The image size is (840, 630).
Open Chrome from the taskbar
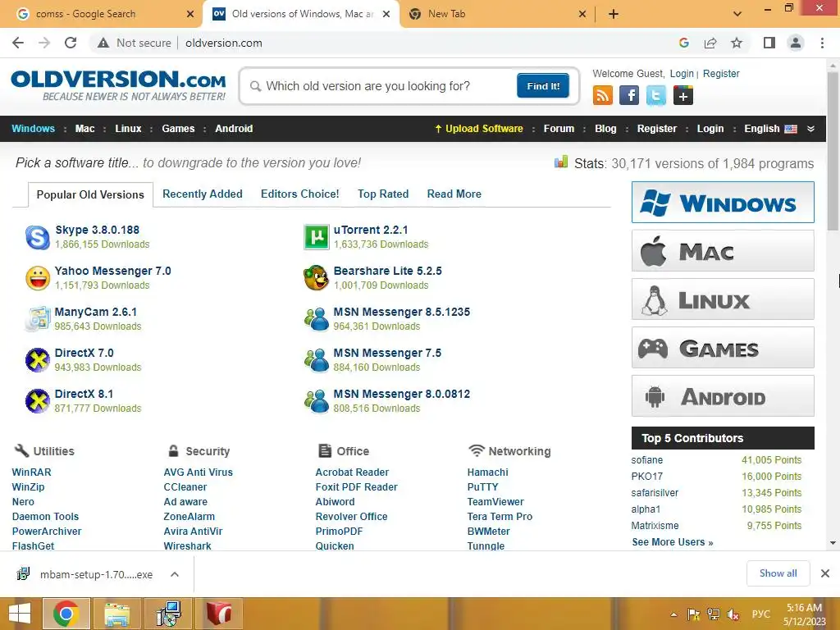[66, 614]
